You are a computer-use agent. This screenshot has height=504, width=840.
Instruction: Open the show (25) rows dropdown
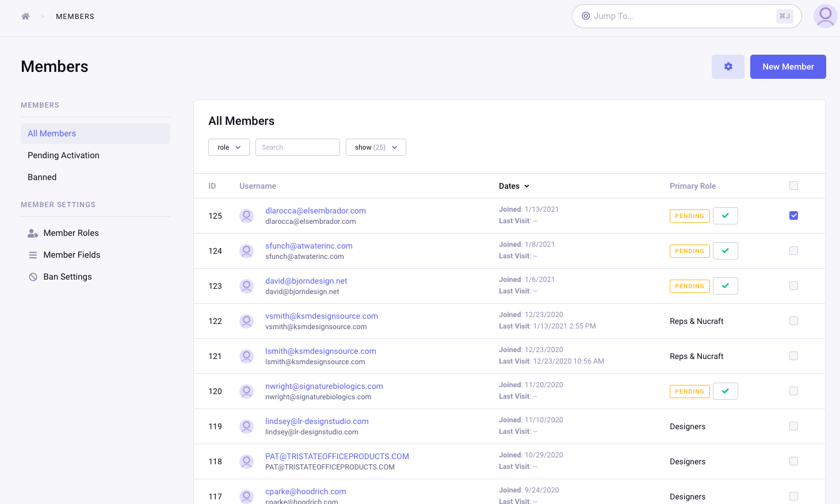(x=376, y=147)
